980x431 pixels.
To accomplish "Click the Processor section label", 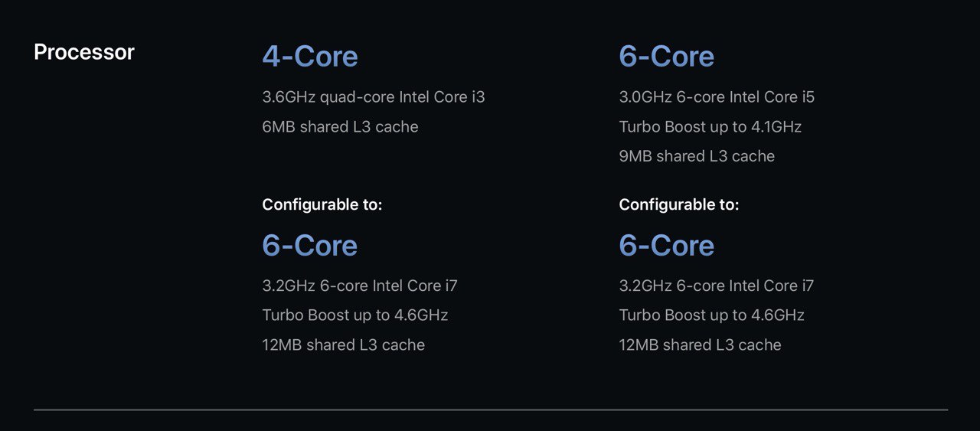I will click(84, 52).
